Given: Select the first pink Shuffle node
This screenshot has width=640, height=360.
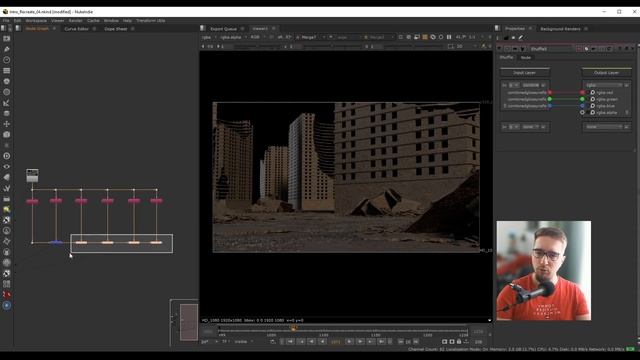Looking at the screenshot, I should click(x=32, y=201).
